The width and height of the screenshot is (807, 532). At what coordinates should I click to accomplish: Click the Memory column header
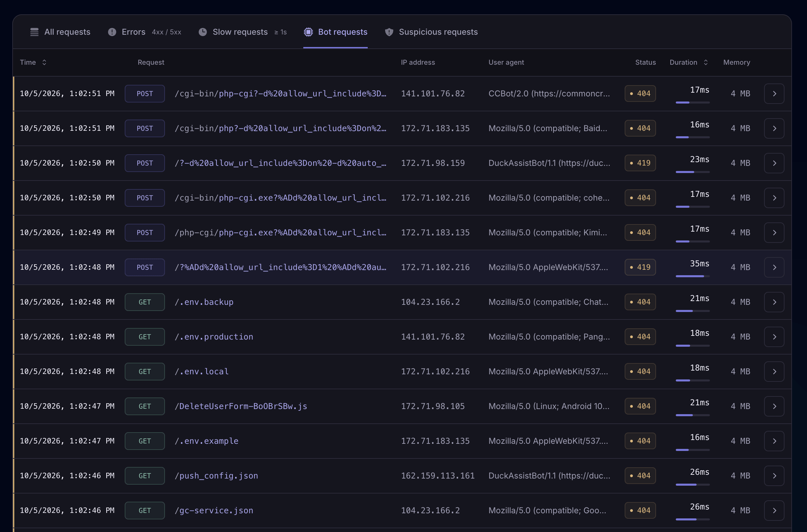737,62
